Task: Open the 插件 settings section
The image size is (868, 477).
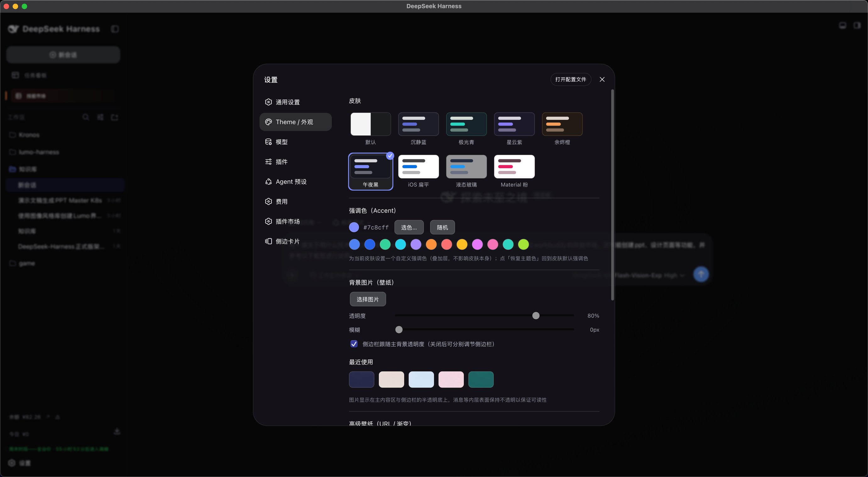Action: 295,162
